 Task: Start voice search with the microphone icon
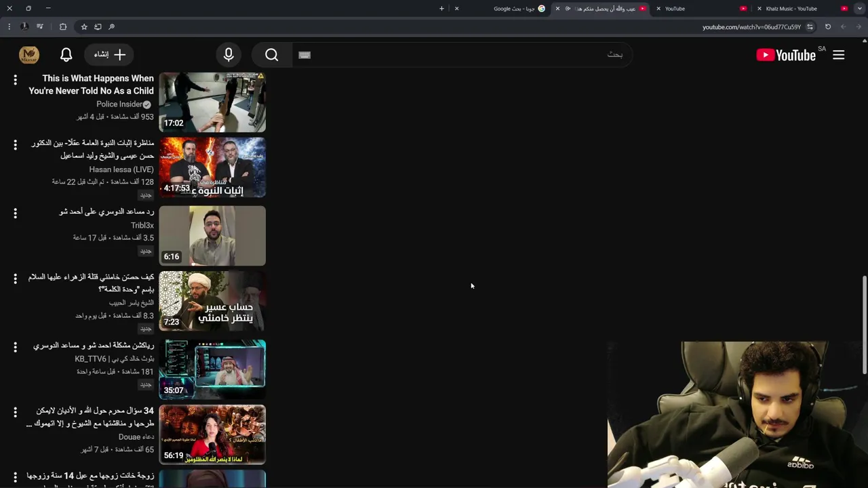tap(229, 55)
